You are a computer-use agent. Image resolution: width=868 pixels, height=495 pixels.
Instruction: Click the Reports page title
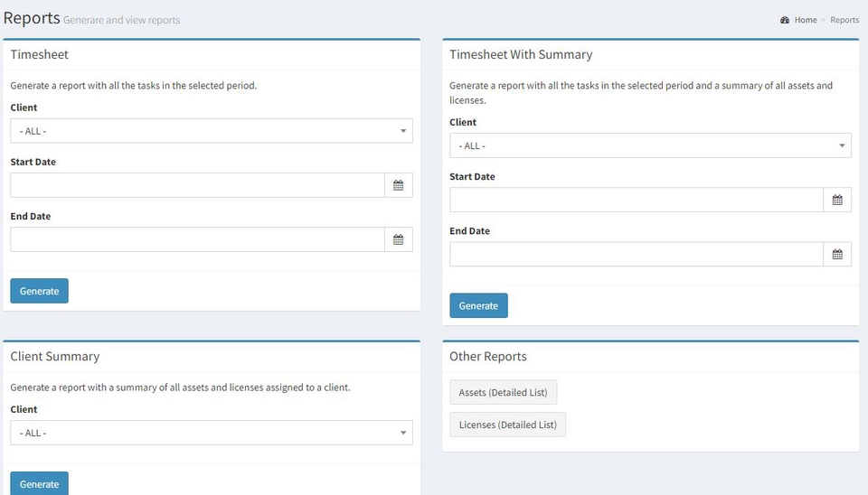tap(32, 18)
